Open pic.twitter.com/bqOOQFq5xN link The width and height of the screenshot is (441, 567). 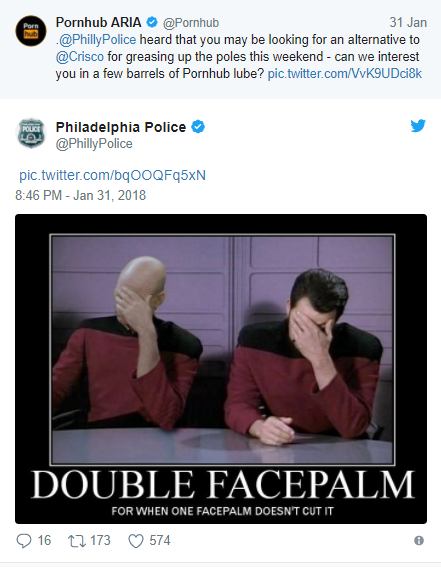[112, 175]
